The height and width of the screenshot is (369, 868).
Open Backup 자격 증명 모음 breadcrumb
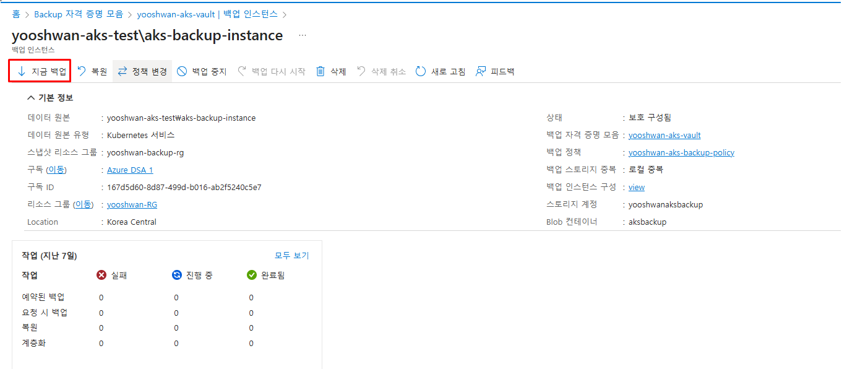[79, 14]
